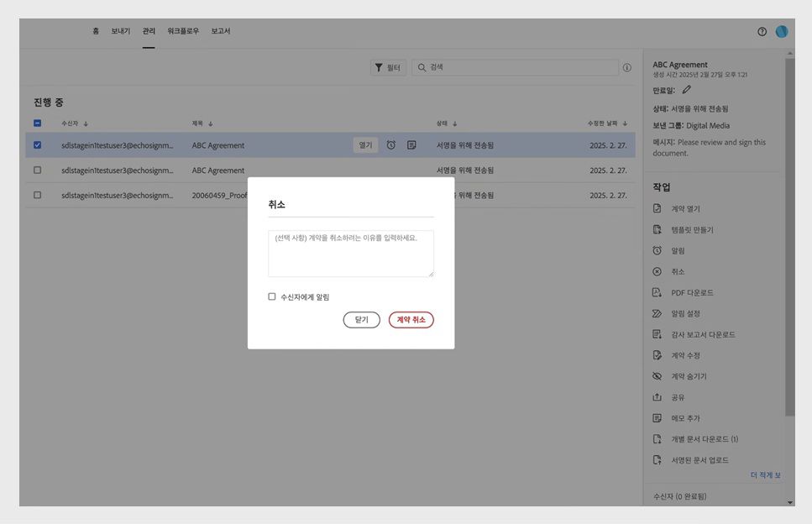The width and height of the screenshot is (812, 524).
Task: Select 관리 tab
Action: point(149,31)
